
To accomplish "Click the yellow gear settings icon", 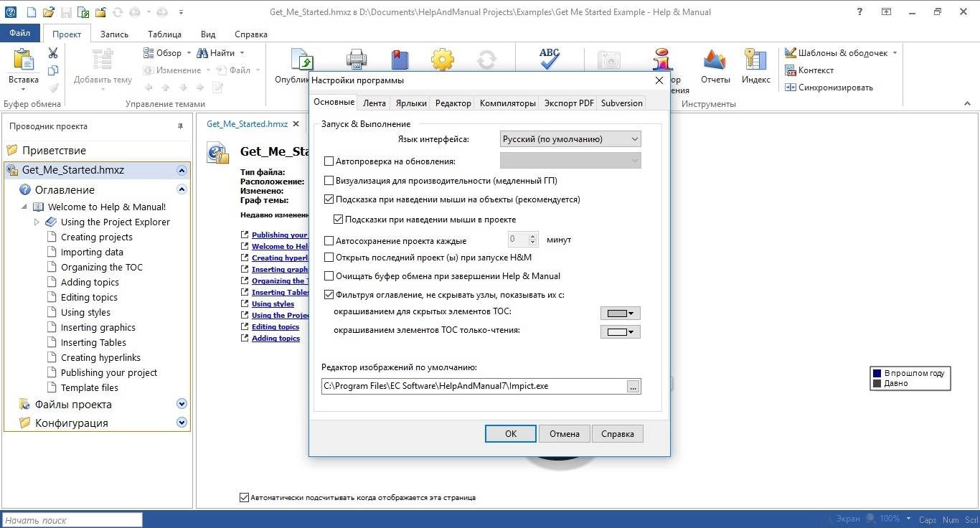I will coord(443,60).
